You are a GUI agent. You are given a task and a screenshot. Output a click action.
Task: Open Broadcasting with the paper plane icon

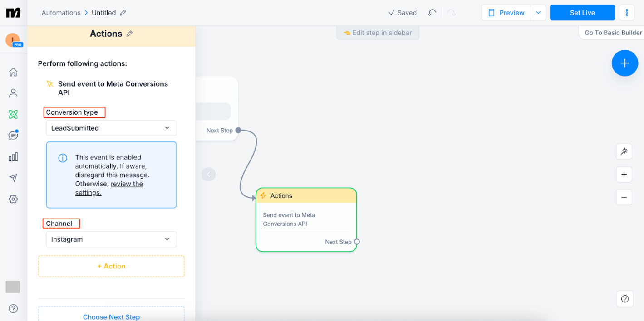click(13, 178)
